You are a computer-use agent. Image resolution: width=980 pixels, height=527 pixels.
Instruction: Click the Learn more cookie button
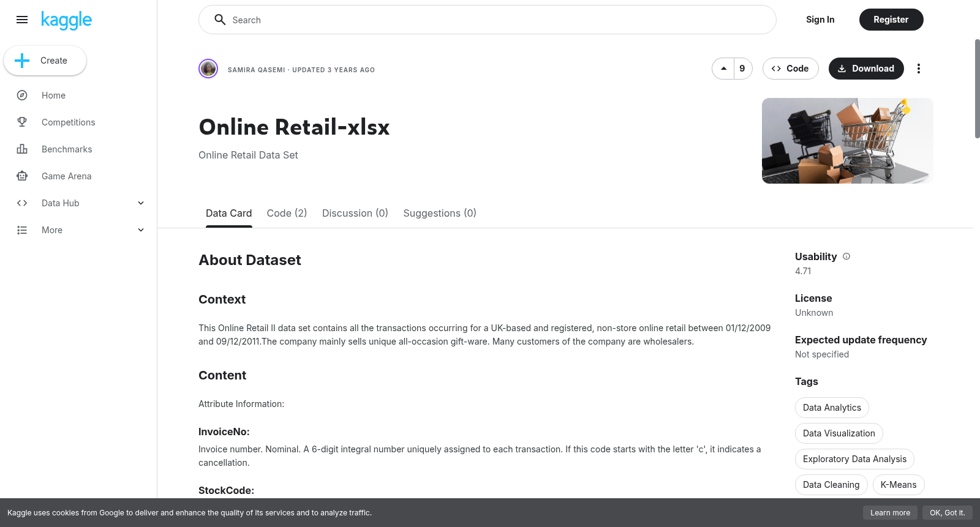click(x=890, y=513)
